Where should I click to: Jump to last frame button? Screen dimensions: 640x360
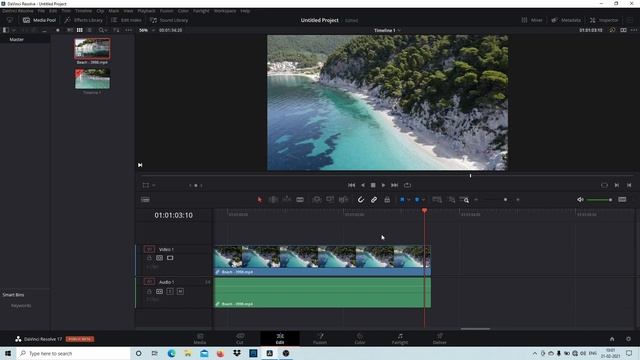point(394,185)
